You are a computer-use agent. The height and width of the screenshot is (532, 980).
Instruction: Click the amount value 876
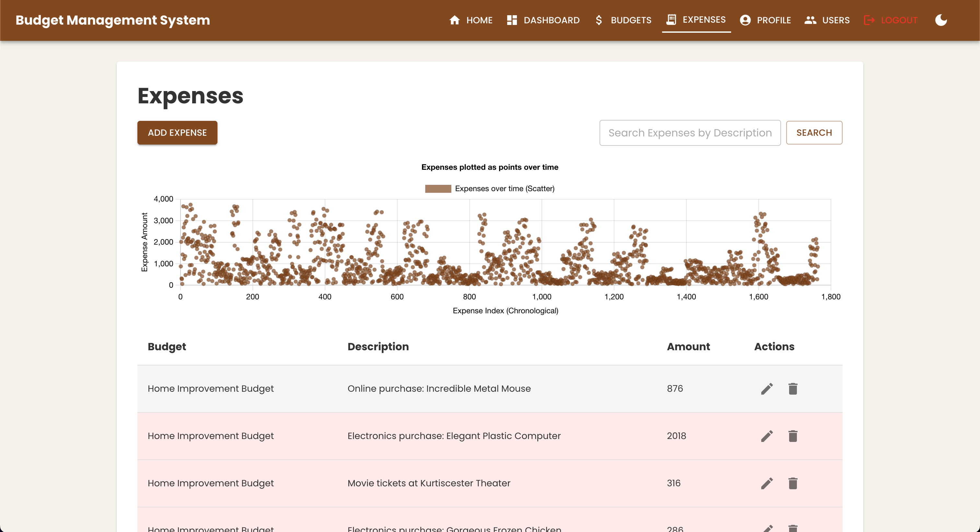(x=675, y=389)
